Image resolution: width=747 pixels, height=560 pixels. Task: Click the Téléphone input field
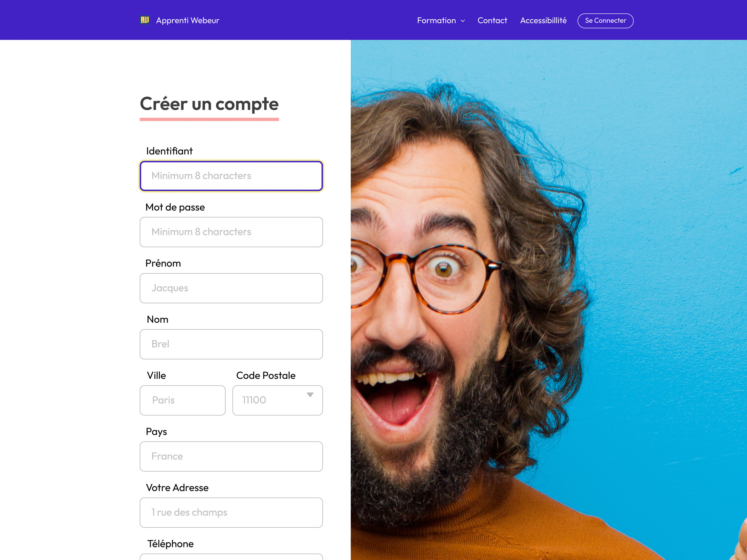tap(231, 557)
